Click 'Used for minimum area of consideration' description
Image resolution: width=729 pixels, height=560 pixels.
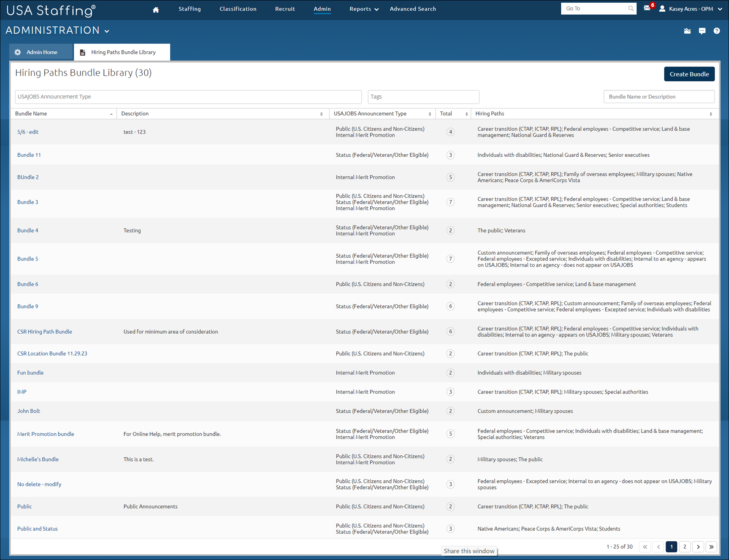(x=171, y=332)
